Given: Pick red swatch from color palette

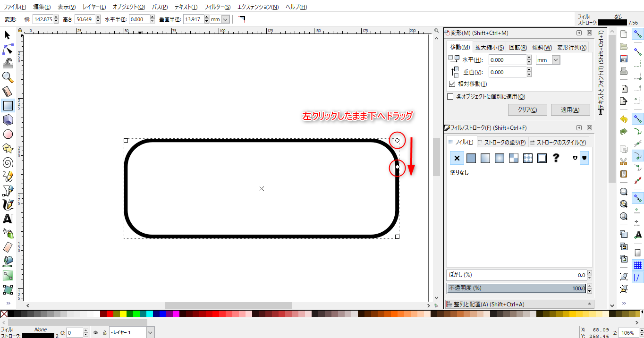Looking at the screenshot, I should click(110, 313).
